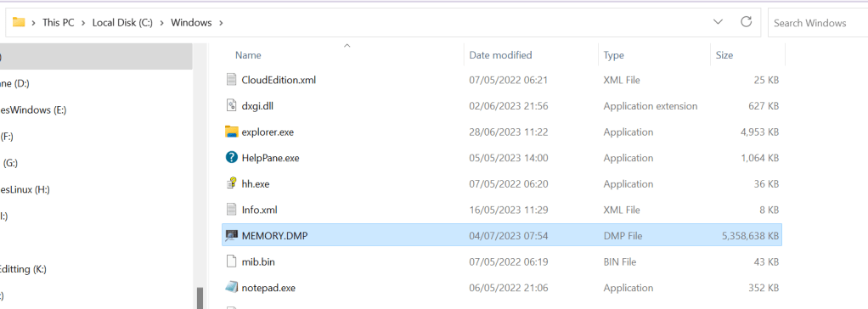Click the 5,358,638 KB size value
Viewport: 868px width, 309px height.
[750, 236]
